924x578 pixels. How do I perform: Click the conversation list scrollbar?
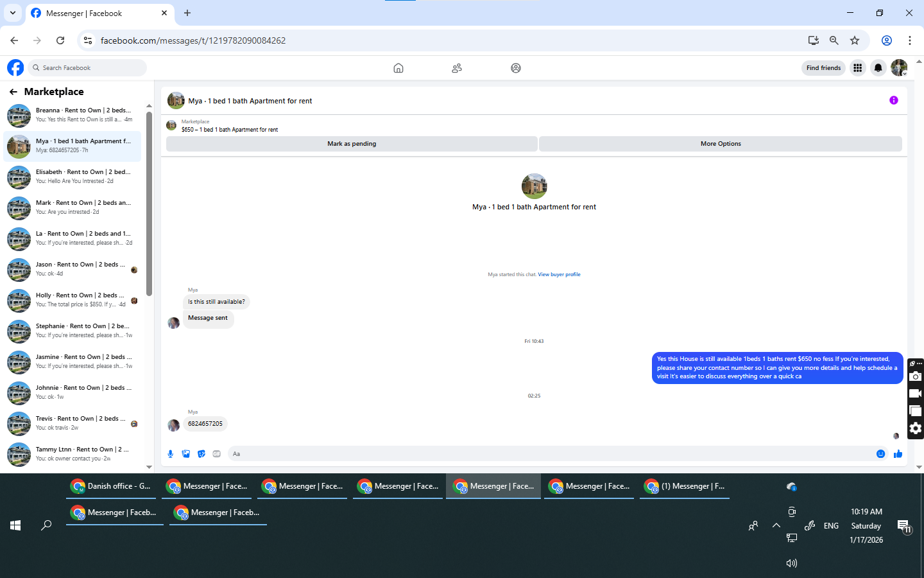[149, 204]
